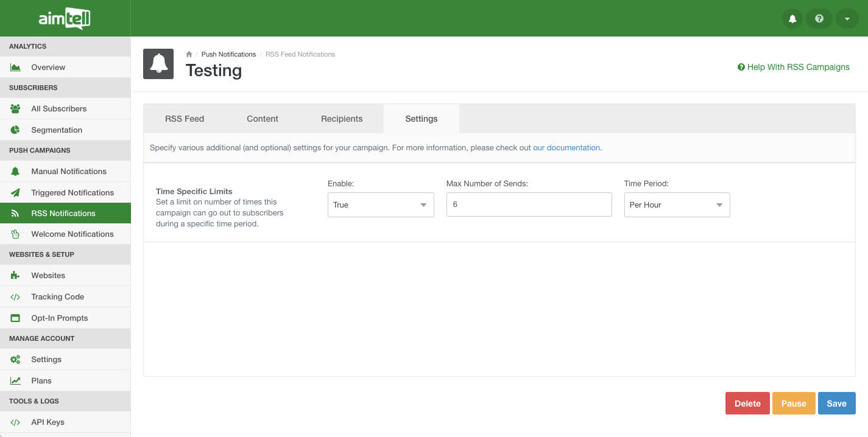Open API Keys in sidebar
The width and height of the screenshot is (868, 437).
[65, 422]
